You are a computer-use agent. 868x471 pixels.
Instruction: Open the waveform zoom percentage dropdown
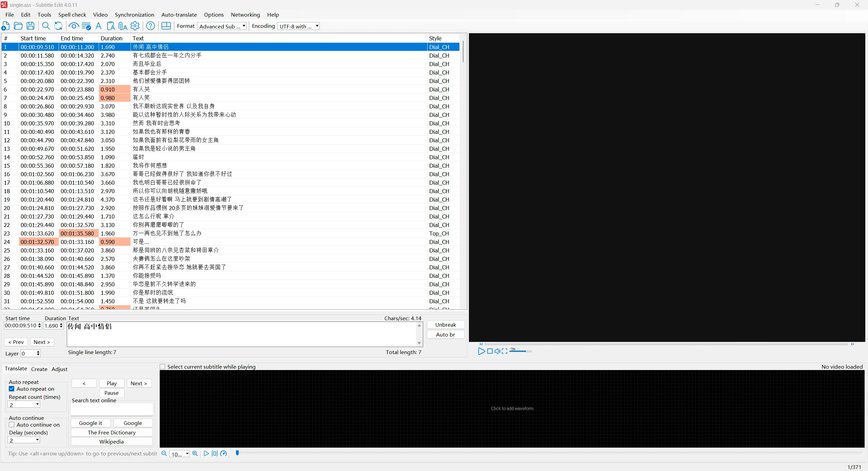point(179,454)
